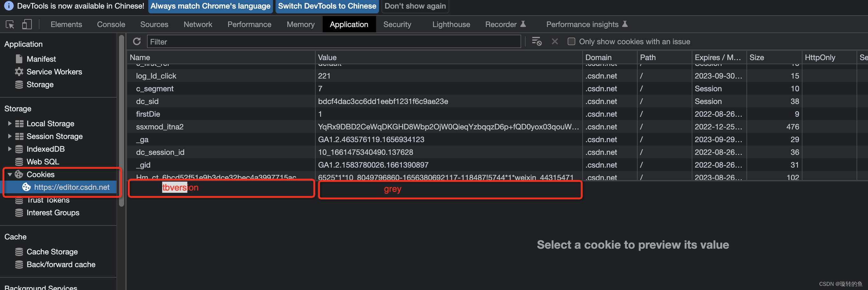Switch to the Sources tab

coord(154,24)
